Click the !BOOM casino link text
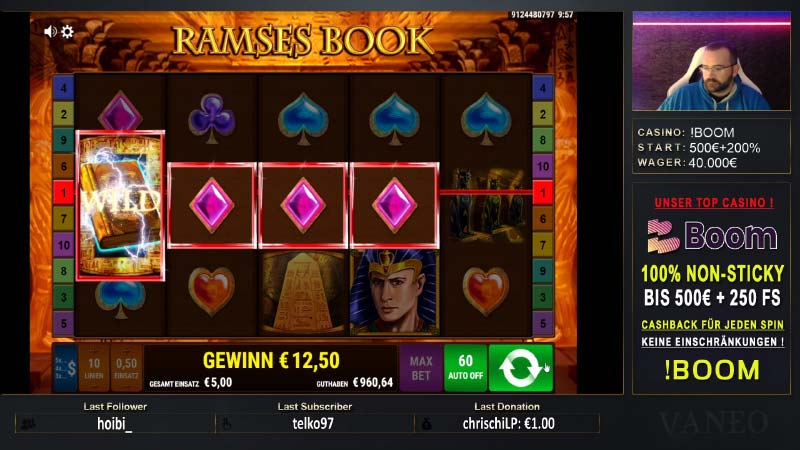The image size is (800, 450). [712, 370]
